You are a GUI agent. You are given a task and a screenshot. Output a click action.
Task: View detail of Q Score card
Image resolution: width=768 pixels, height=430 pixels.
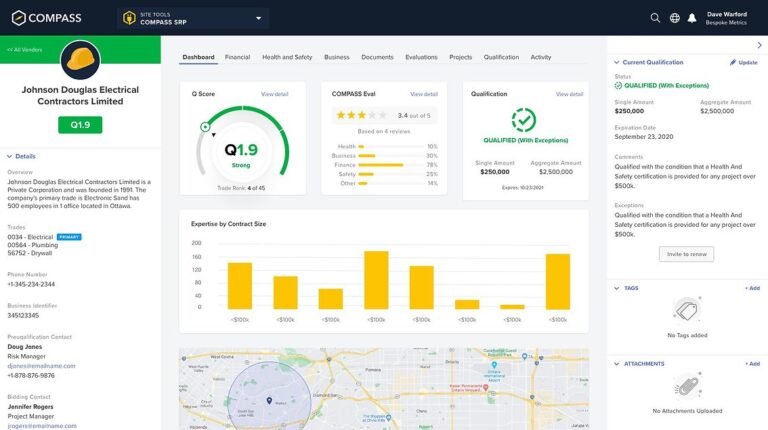[274, 94]
